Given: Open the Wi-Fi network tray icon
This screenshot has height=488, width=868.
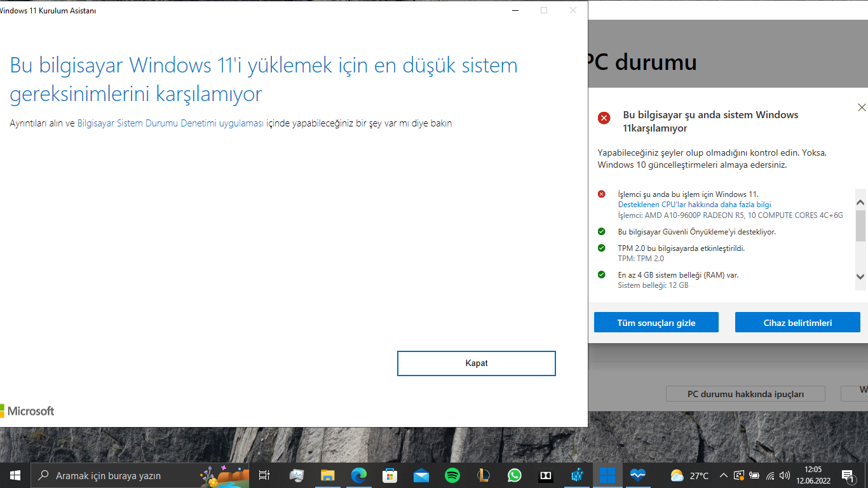Looking at the screenshot, I should coord(770,475).
